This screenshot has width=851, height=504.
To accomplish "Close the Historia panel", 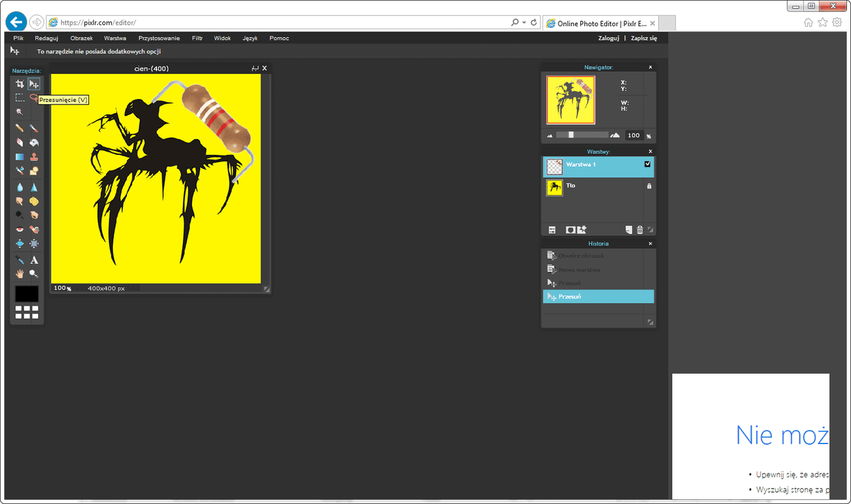I will tap(650, 244).
